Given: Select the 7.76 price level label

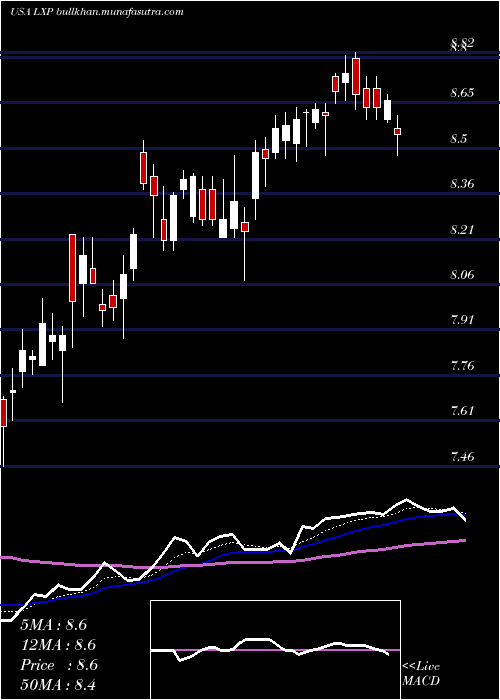Looking at the screenshot, I should click(x=462, y=366).
